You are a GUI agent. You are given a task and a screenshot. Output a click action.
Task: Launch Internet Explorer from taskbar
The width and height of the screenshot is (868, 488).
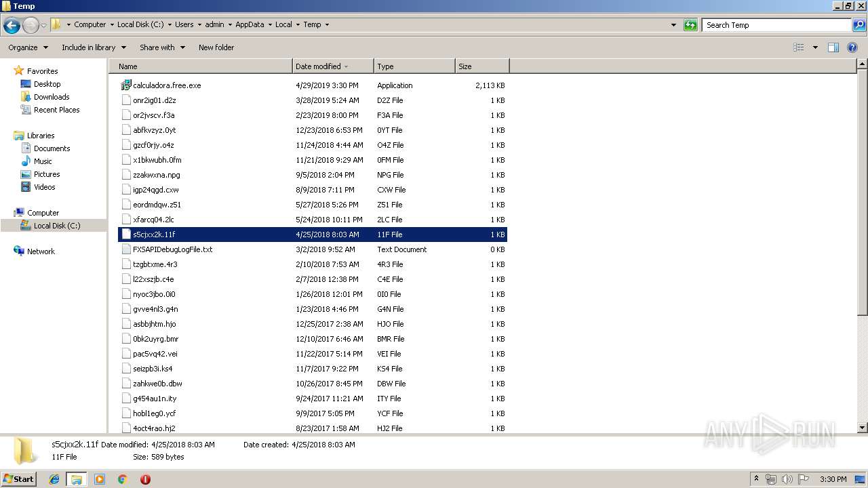pos(54,479)
